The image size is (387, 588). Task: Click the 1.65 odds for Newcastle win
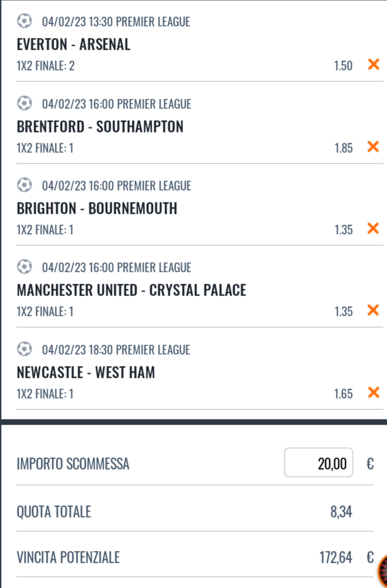[343, 394]
